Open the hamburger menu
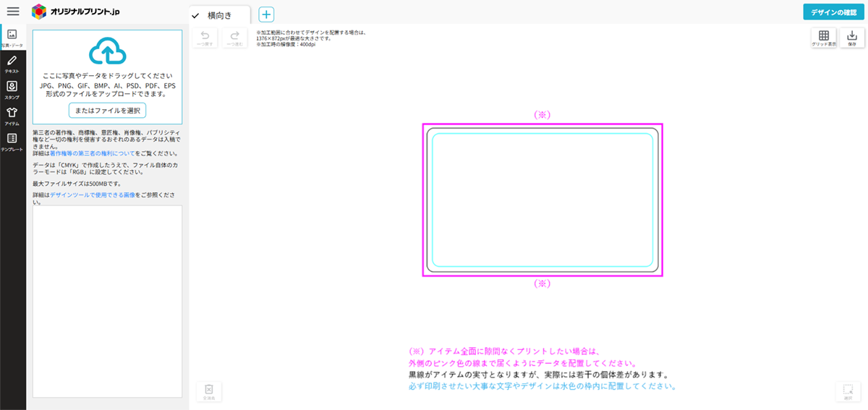This screenshot has height=410, width=868. point(13,12)
